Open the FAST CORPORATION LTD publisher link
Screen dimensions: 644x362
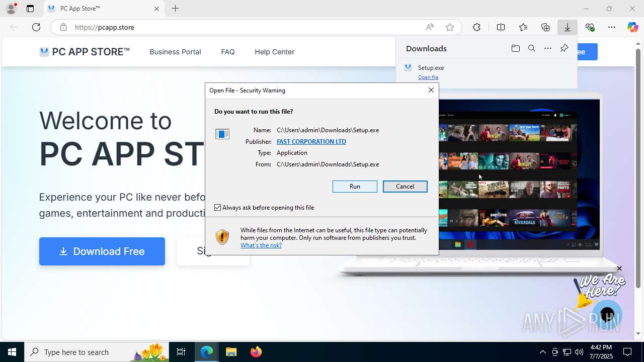coord(311,142)
